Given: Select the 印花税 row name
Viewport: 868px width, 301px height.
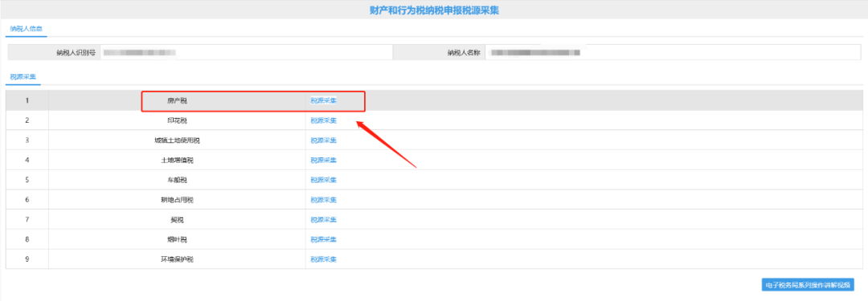Looking at the screenshot, I should tap(177, 120).
